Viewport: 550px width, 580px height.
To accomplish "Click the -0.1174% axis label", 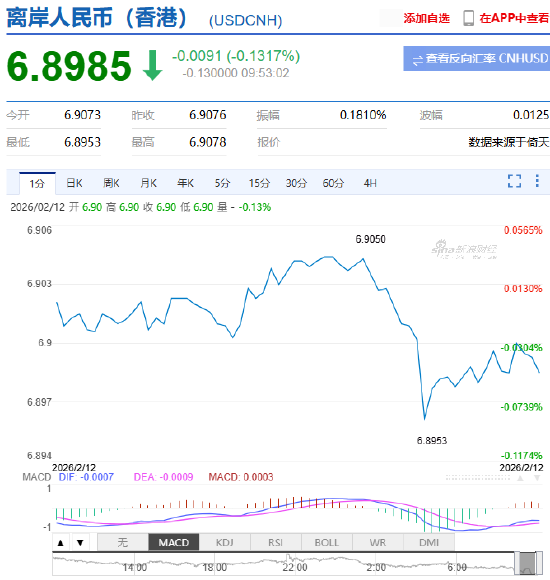I will click(522, 456).
